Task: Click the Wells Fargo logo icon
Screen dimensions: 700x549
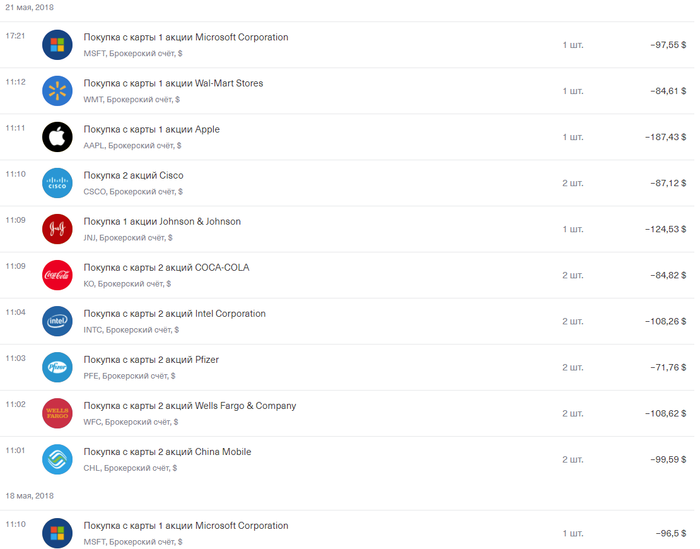Action: point(57,413)
